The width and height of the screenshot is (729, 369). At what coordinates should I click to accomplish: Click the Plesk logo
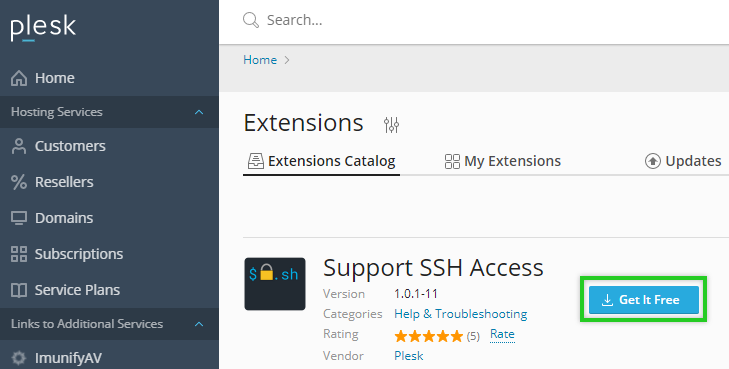coord(43,29)
